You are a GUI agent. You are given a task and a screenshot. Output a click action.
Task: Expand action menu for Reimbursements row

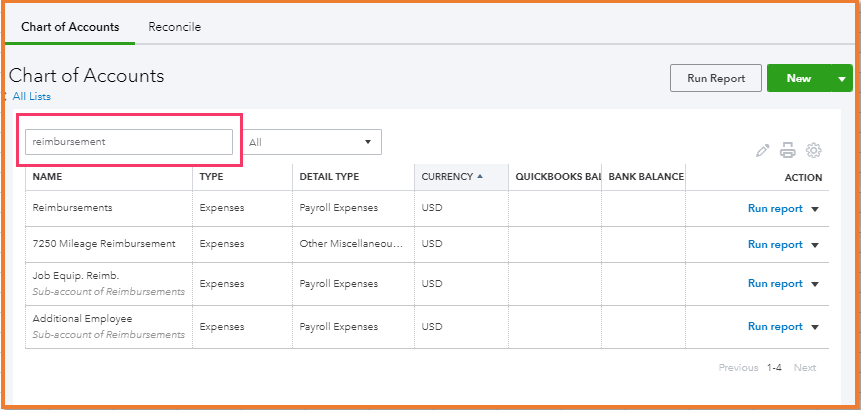coord(814,209)
